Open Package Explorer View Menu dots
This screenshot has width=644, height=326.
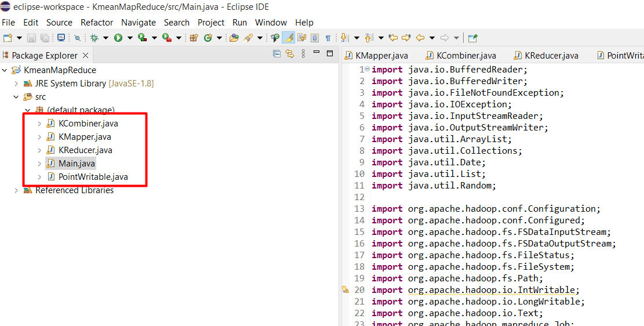tap(303, 55)
